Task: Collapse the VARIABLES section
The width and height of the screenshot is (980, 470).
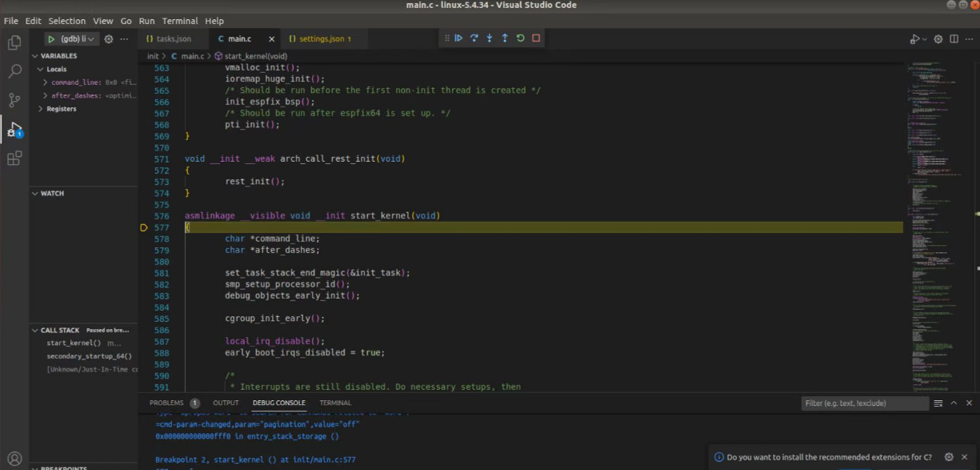Action: click(x=36, y=56)
